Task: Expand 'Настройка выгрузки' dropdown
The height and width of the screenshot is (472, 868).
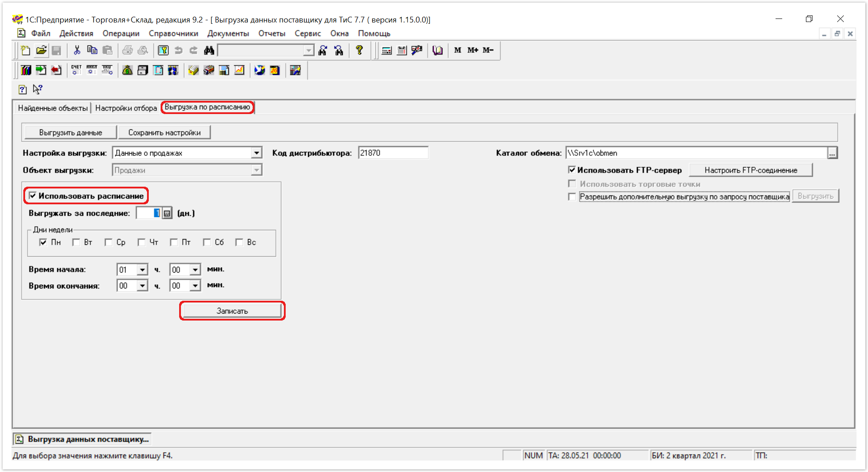Action: 256,153
